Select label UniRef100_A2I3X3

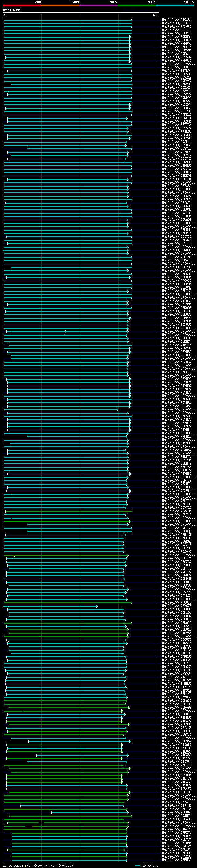(177, 406)
